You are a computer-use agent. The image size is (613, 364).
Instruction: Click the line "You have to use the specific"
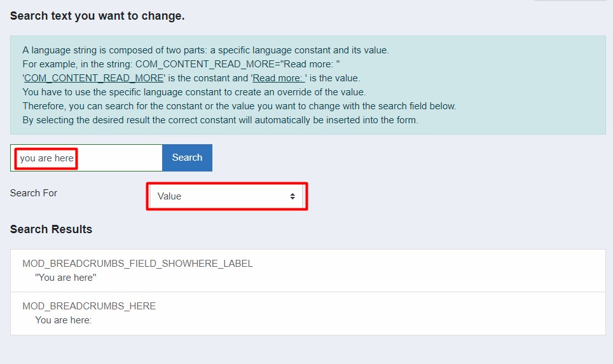195,92
